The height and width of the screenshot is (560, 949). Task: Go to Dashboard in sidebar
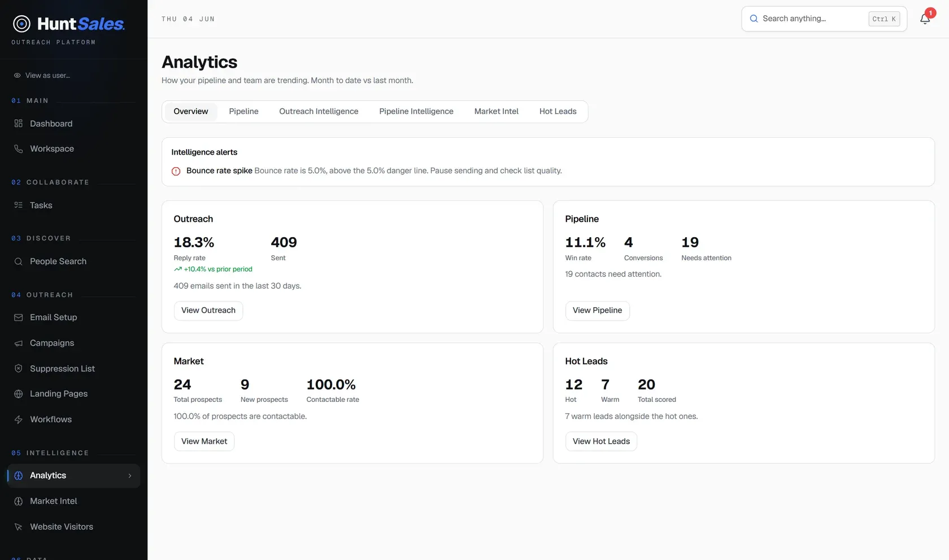(x=73, y=124)
